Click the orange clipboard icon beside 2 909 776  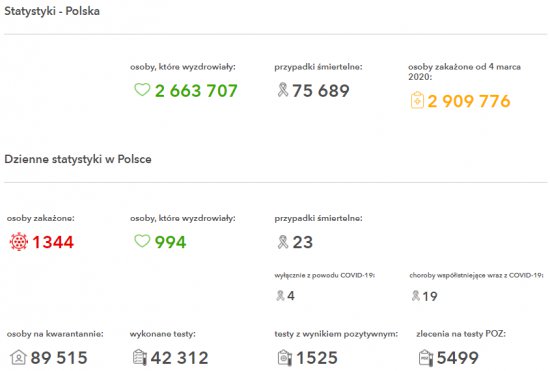pos(417,100)
